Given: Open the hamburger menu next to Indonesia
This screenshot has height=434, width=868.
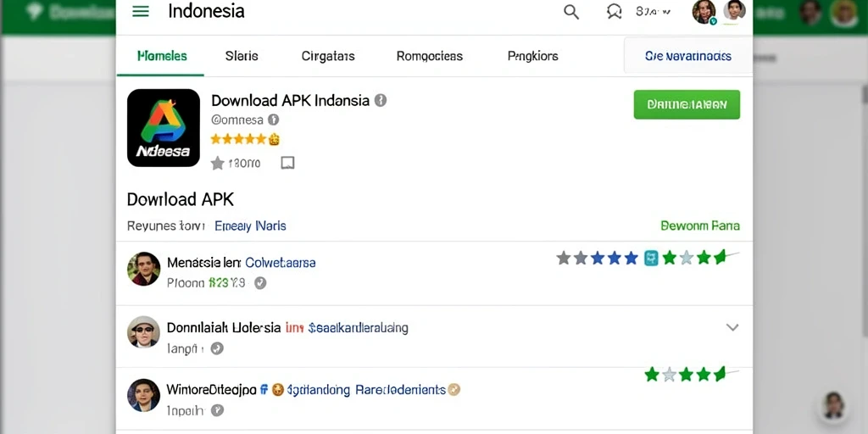Looking at the screenshot, I should pyautogui.click(x=141, y=12).
